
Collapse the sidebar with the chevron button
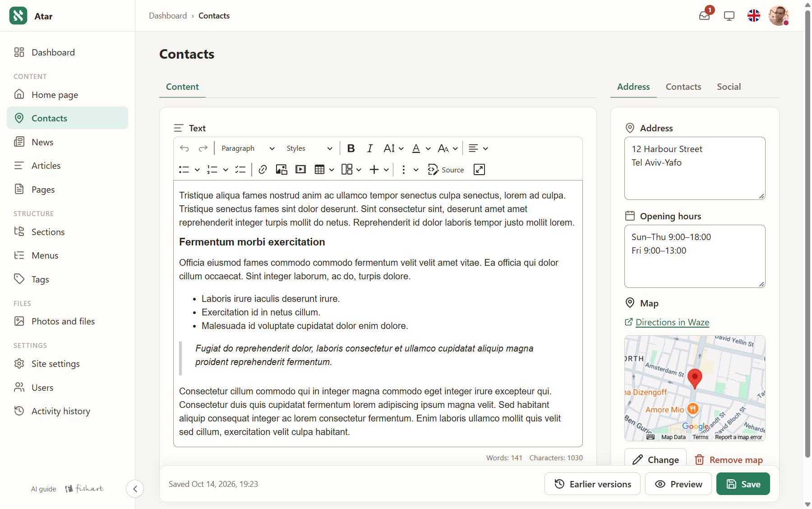pyautogui.click(x=135, y=489)
